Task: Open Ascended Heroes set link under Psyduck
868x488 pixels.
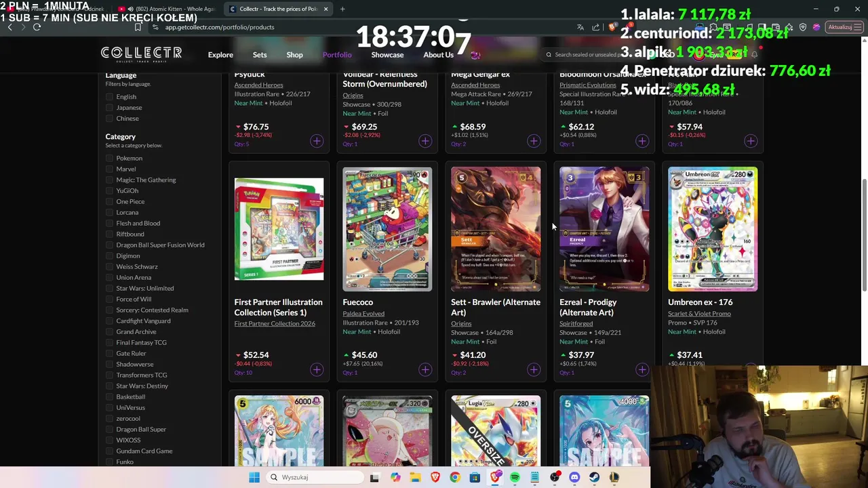Action: point(258,85)
